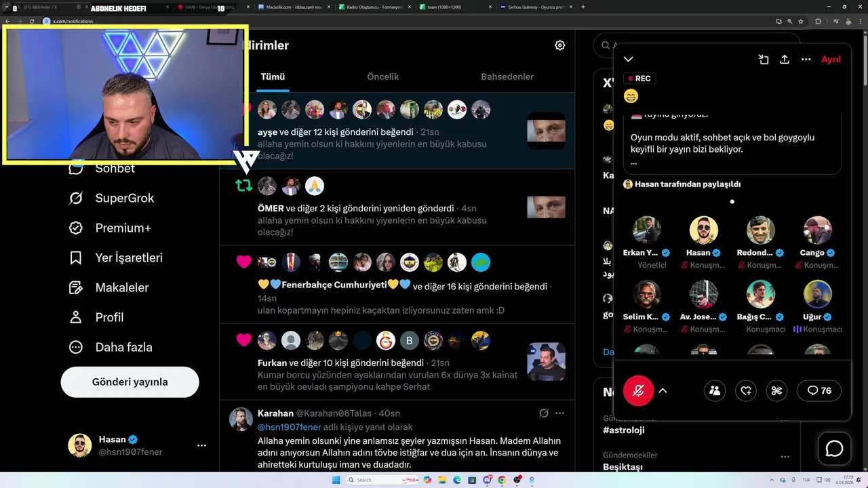Open Yer İşaretleri bookmarks
The height and width of the screenshot is (488, 868).
coord(116,258)
